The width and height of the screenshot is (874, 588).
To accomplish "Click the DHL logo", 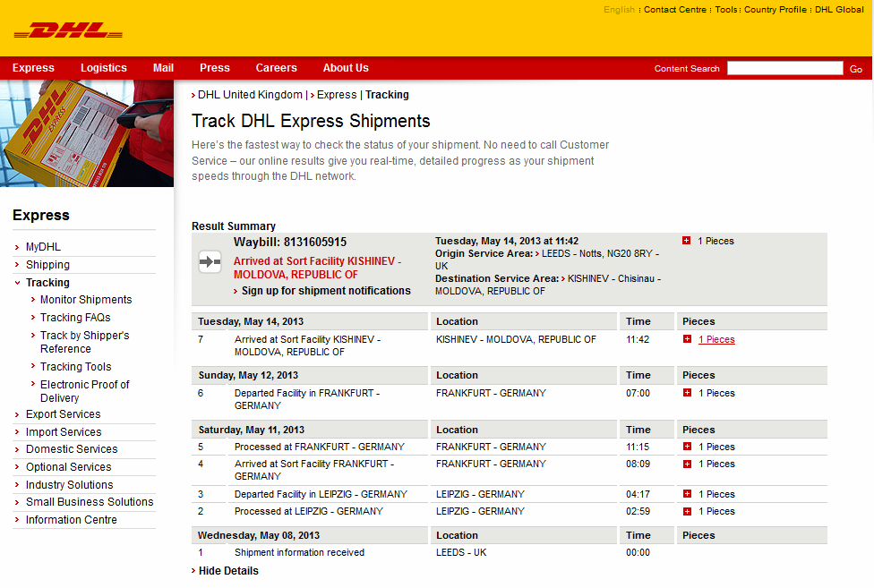I will point(68,30).
